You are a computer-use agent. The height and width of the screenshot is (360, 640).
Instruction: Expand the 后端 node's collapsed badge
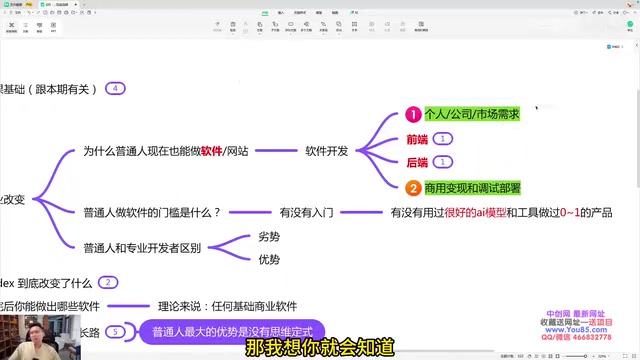point(443,162)
